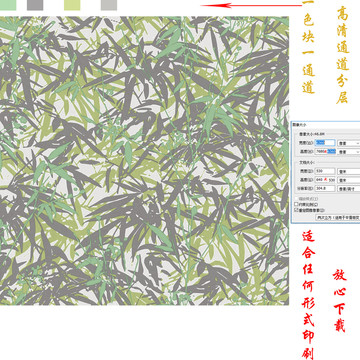Open the bicubic resample method dropdown
Image resolution: width=360 pixels, height=360 pixels.
tap(338, 217)
